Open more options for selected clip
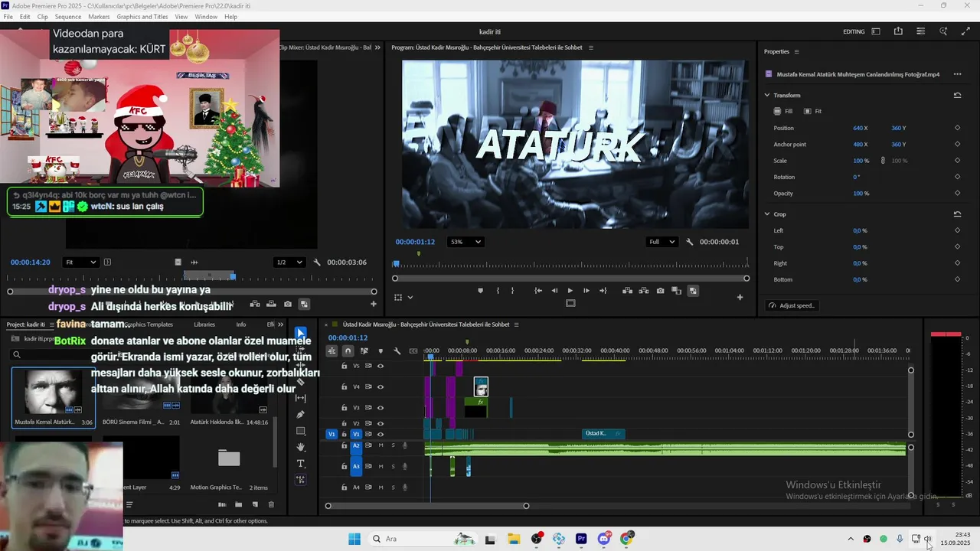Viewport: 980px width, 551px height. point(957,74)
